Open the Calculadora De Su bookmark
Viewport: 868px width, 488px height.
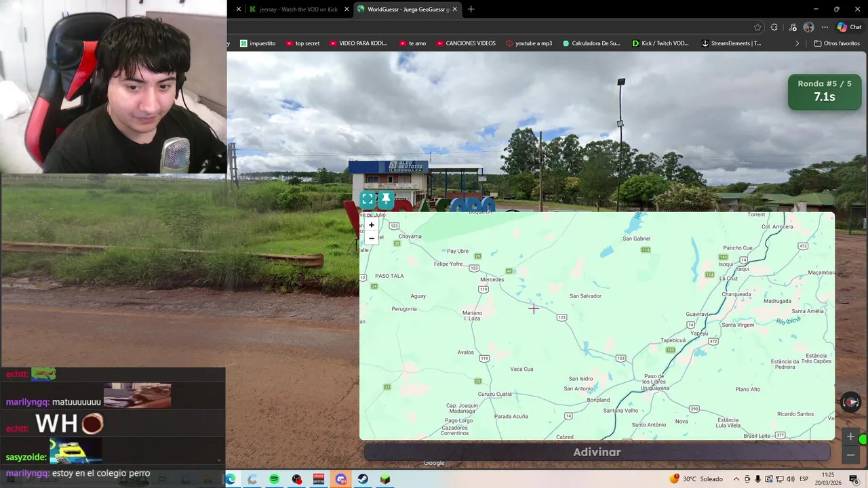pyautogui.click(x=591, y=43)
